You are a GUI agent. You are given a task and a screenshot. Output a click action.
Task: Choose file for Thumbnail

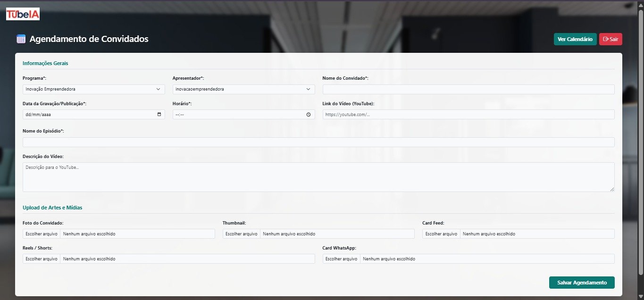point(242,233)
